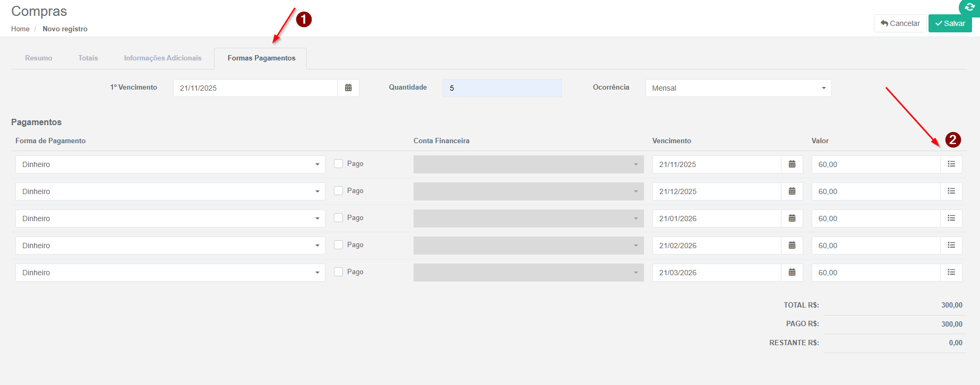
Task: Click list icon beside first Valor field
Action: [x=951, y=164]
